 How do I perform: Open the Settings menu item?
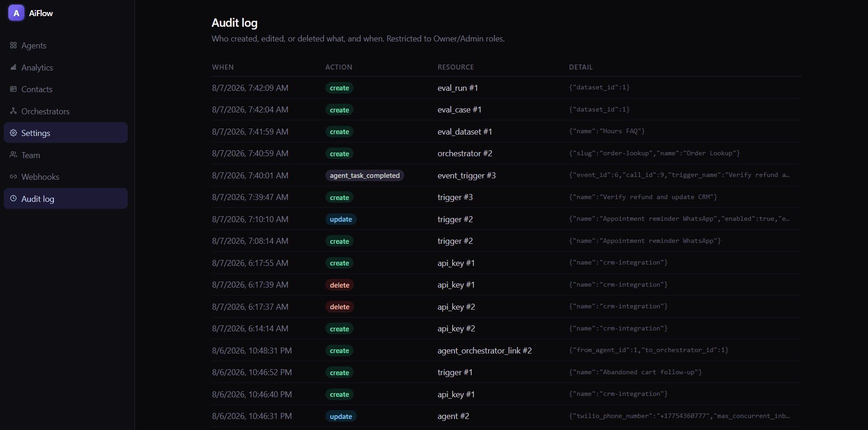pos(65,133)
